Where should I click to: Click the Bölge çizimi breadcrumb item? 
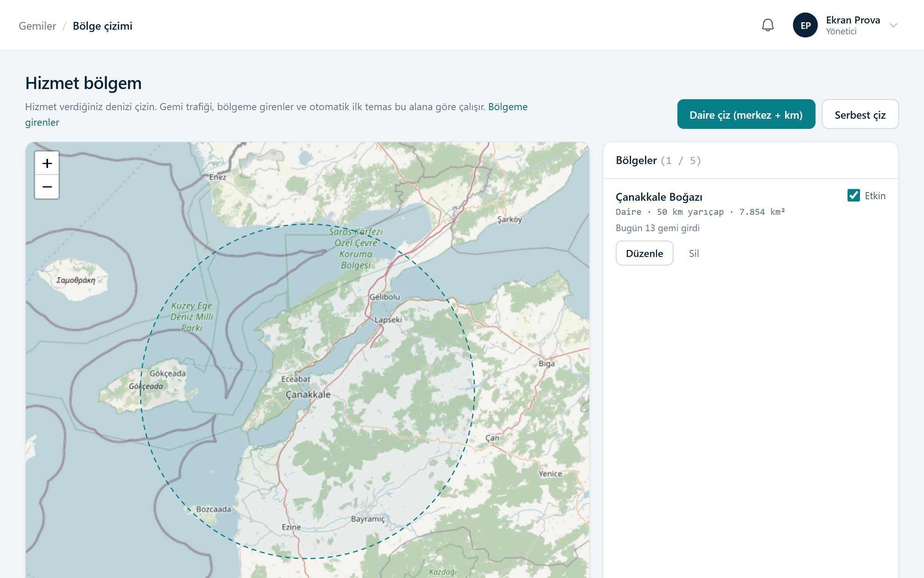(x=103, y=26)
